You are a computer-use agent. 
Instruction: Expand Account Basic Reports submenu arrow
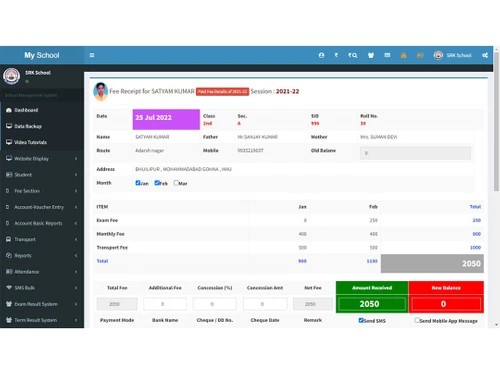pos(76,223)
